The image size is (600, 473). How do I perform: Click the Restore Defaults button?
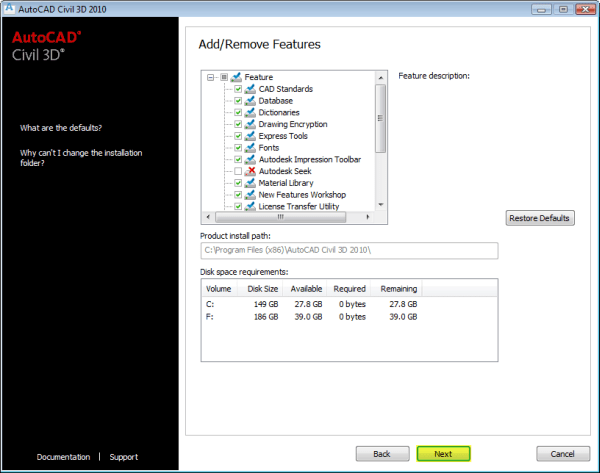pos(540,218)
